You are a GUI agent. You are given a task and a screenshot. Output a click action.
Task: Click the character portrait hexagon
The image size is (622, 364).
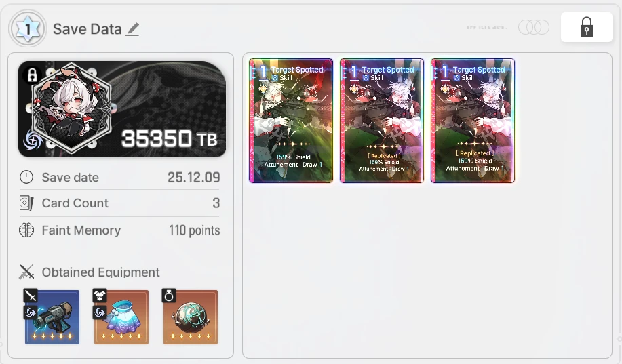[x=71, y=108]
